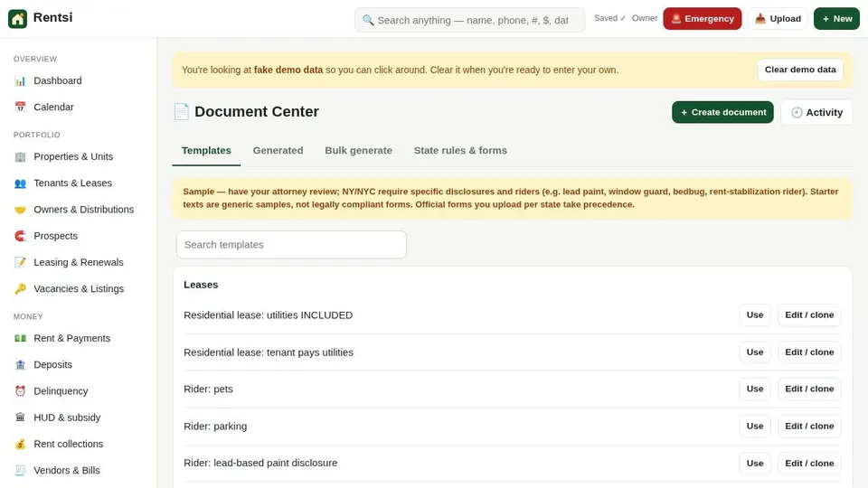Open the Bulk generate tab
This screenshot has height=488, width=868.
coord(359,151)
